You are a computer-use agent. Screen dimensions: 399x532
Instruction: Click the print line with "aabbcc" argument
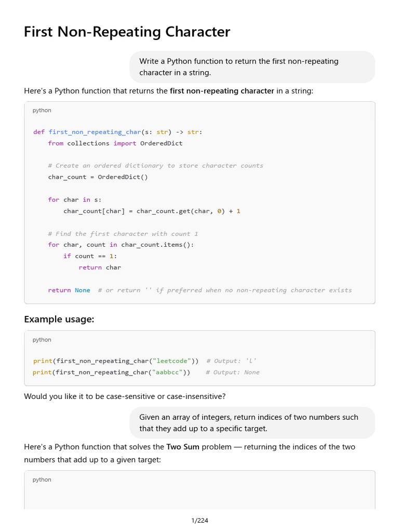click(x=112, y=373)
